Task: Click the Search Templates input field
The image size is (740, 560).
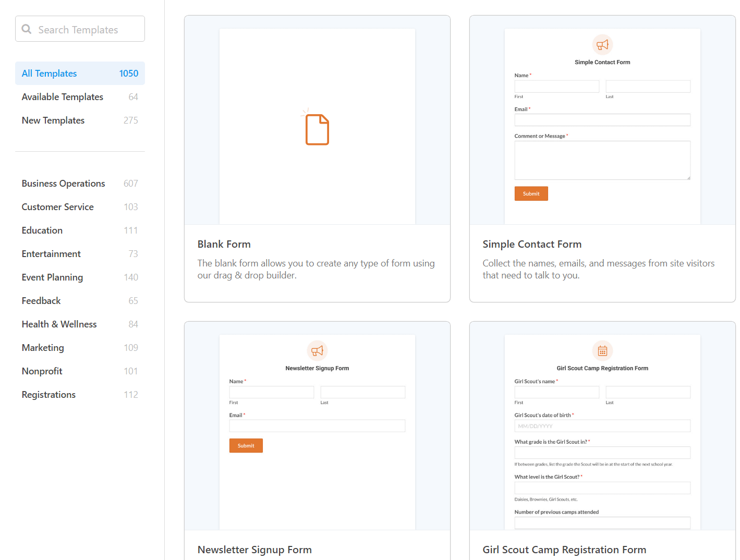Action: coord(83,29)
